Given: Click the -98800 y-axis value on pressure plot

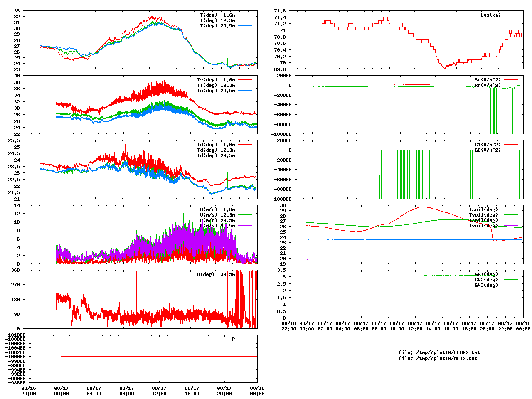Looking at the screenshot, I should [x=17, y=383].
